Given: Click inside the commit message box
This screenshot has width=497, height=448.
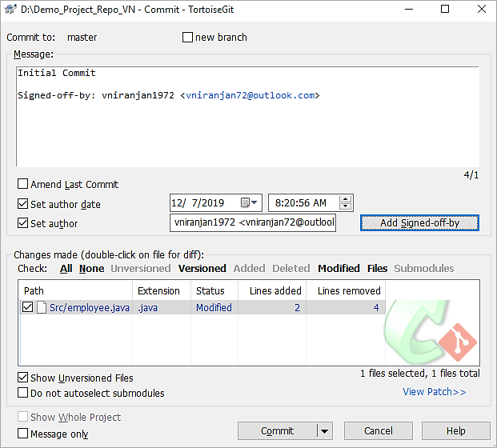Looking at the screenshot, I should click(x=247, y=117).
